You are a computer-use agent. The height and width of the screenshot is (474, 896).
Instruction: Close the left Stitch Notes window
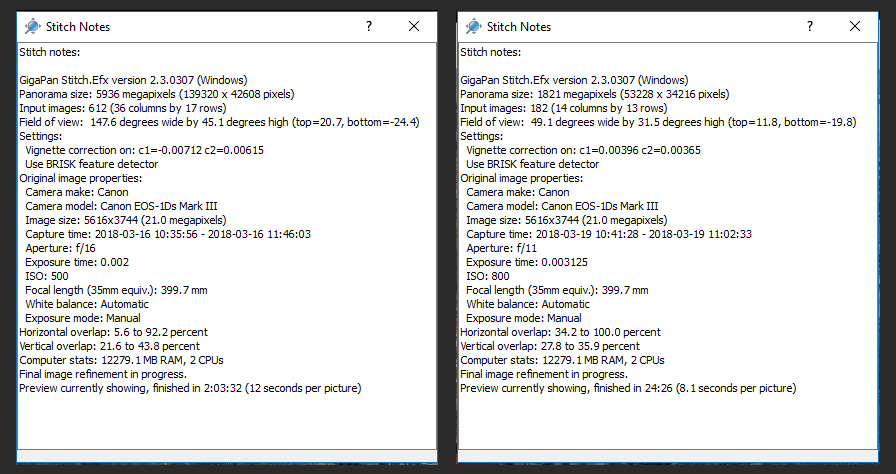[x=414, y=27]
